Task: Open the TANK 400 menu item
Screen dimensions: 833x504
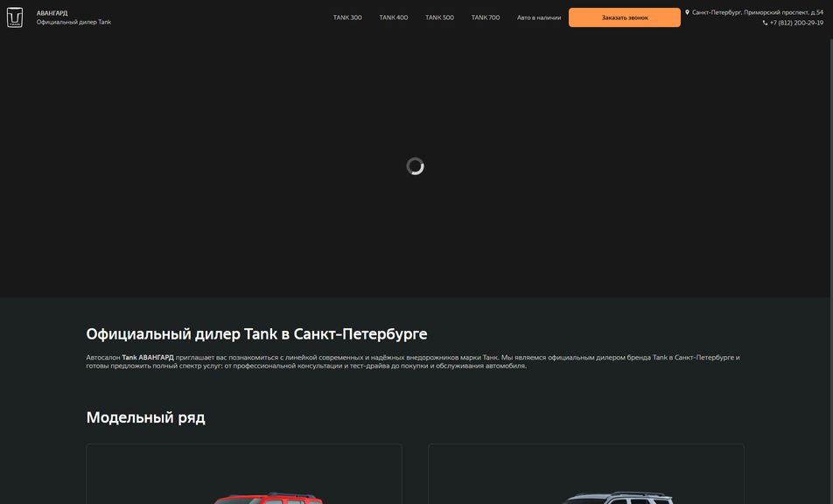Action: point(394,17)
